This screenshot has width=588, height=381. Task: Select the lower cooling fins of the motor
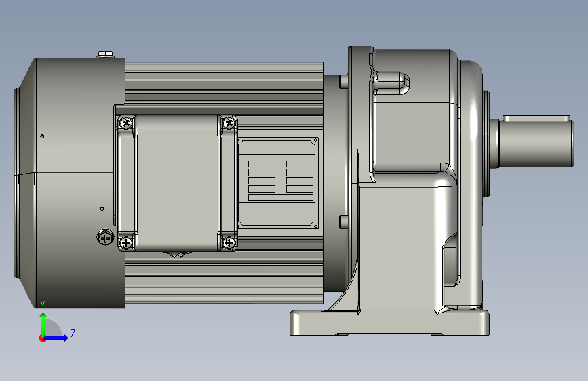(224, 277)
